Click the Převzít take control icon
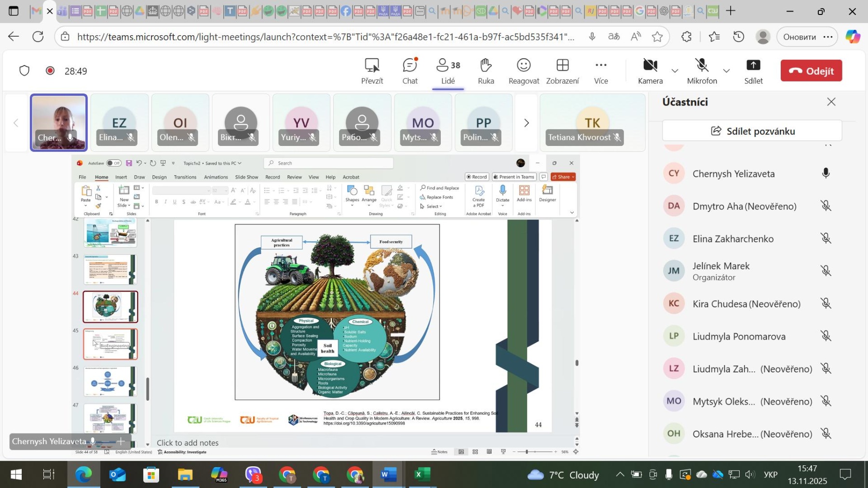This screenshot has width=868, height=488. 372,70
